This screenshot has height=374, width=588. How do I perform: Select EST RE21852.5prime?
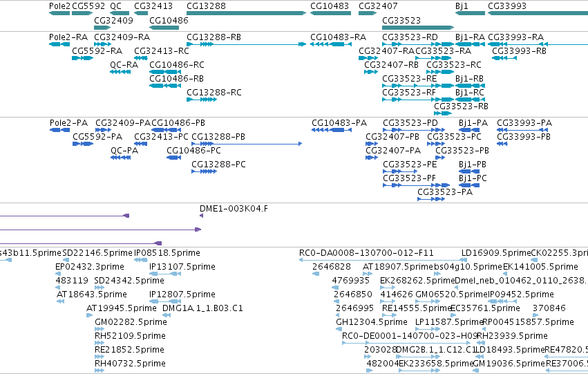pos(99,357)
